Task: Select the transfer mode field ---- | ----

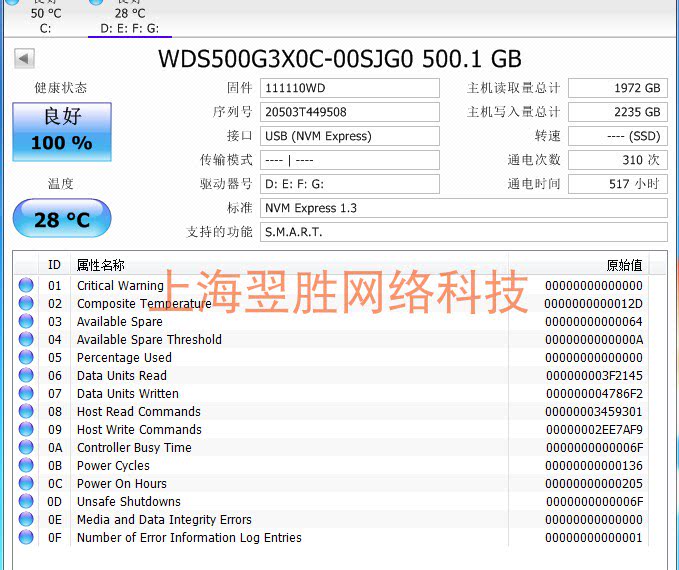Action: tap(349, 160)
